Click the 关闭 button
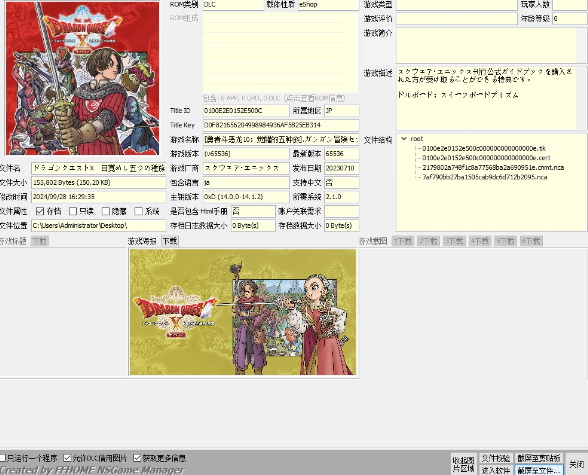588x475 pixels. [576, 464]
